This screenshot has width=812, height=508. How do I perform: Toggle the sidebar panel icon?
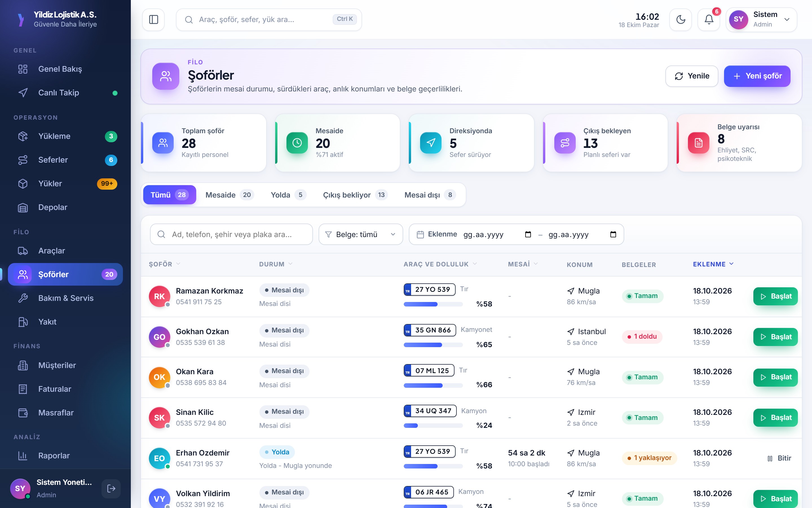coord(153,19)
